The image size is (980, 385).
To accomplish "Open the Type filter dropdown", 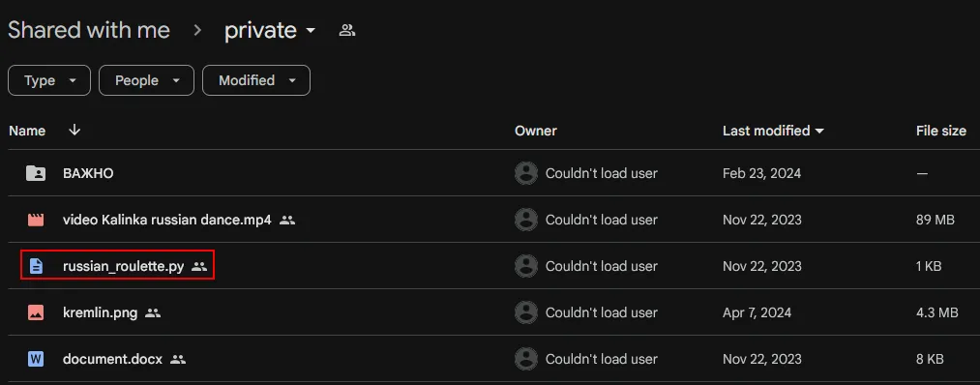I will 49,80.
